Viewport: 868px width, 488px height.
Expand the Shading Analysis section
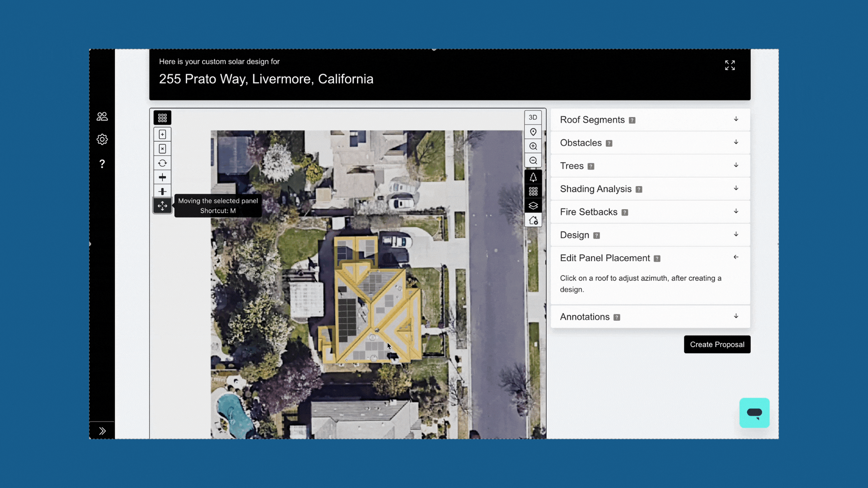pos(650,189)
